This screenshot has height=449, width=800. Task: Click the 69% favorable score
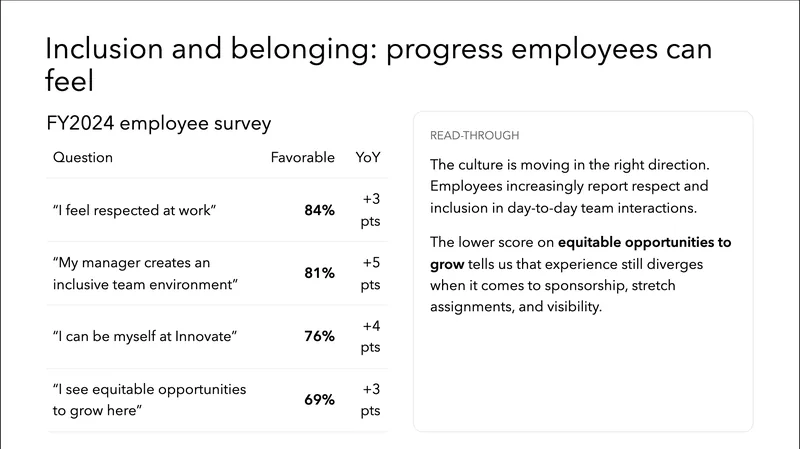[319, 399]
